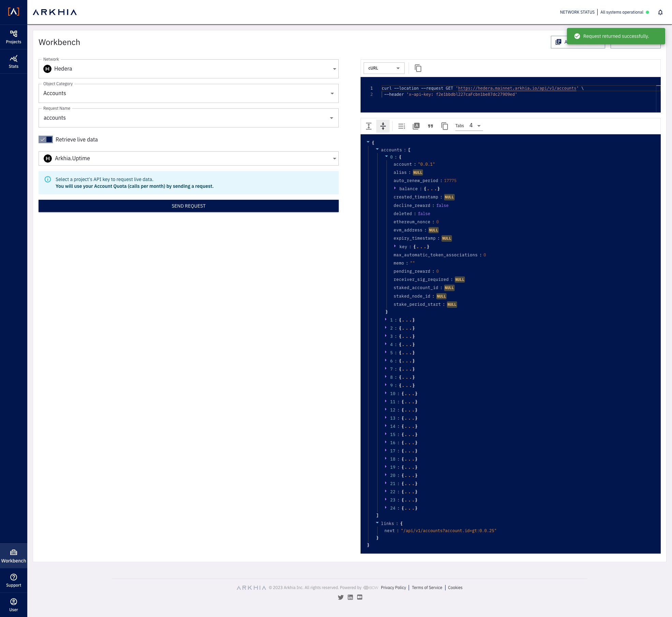Open the Arkhia.Uptime project dropdown
The height and width of the screenshot is (617, 672).
tap(189, 159)
